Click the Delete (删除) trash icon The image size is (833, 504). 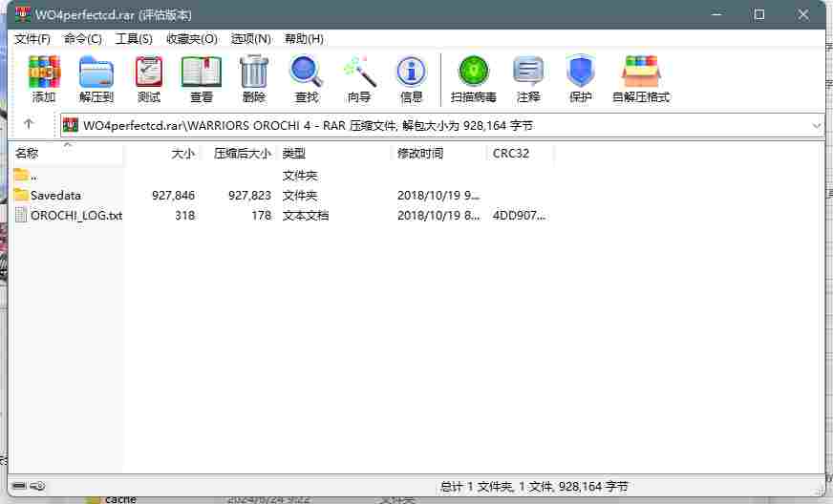point(254,72)
